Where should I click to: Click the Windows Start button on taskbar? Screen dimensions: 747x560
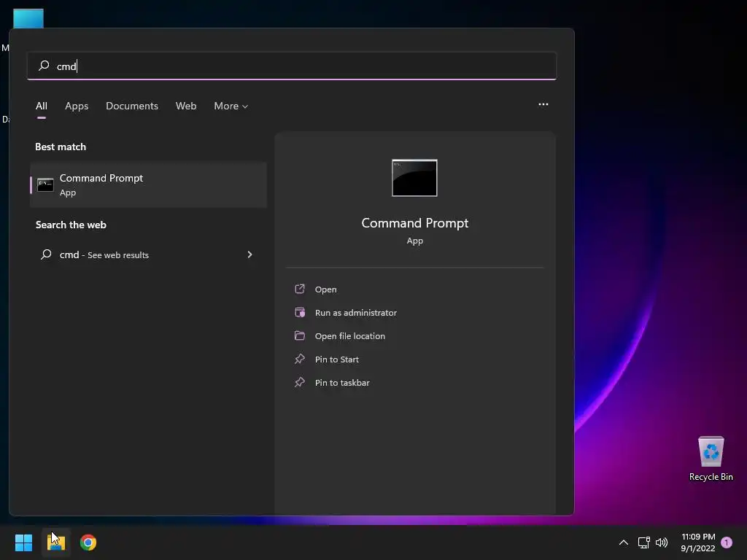pyautogui.click(x=23, y=542)
